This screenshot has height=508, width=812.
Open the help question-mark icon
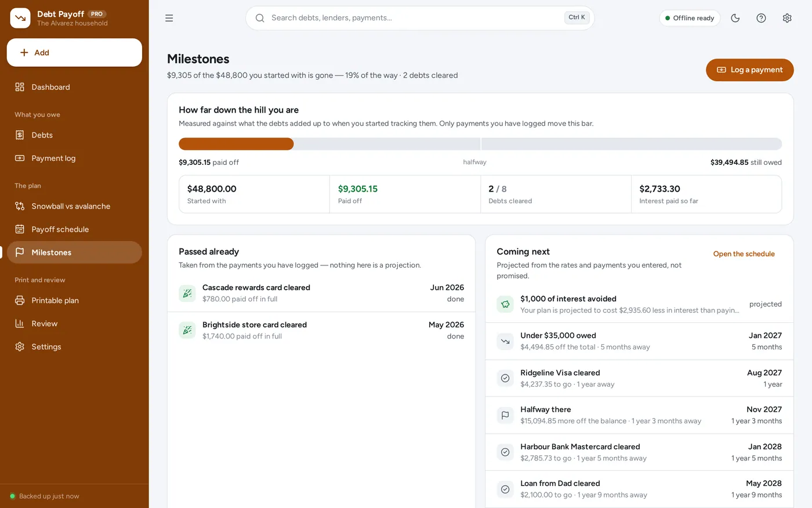tap(762, 18)
